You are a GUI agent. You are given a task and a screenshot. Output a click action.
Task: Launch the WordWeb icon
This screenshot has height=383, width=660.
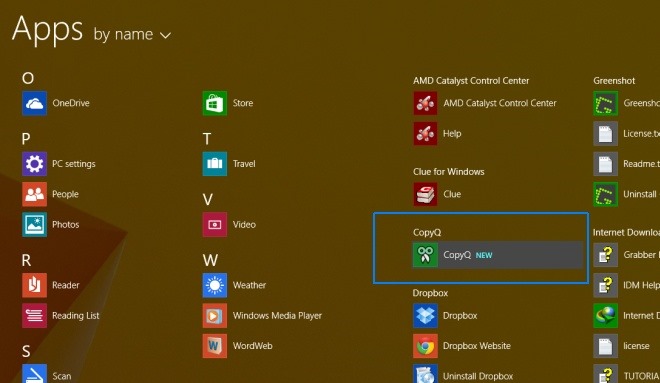pos(215,346)
